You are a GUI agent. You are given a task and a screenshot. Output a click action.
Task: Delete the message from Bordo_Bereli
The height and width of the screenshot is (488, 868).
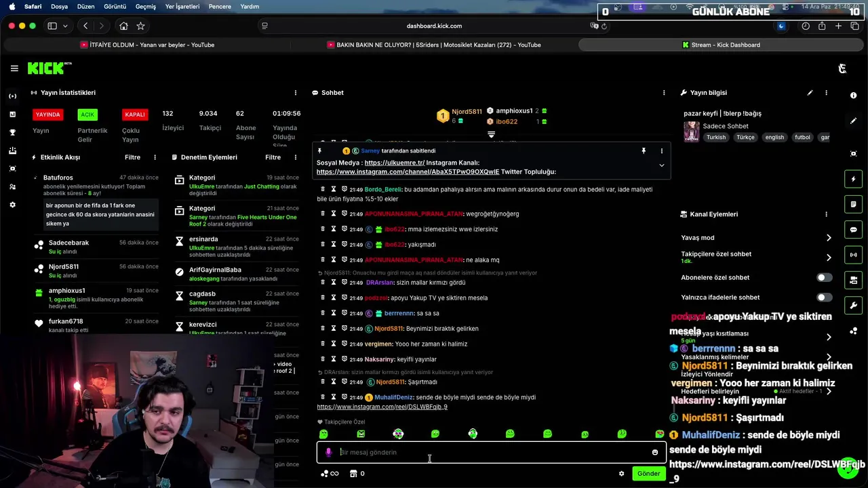(x=323, y=189)
